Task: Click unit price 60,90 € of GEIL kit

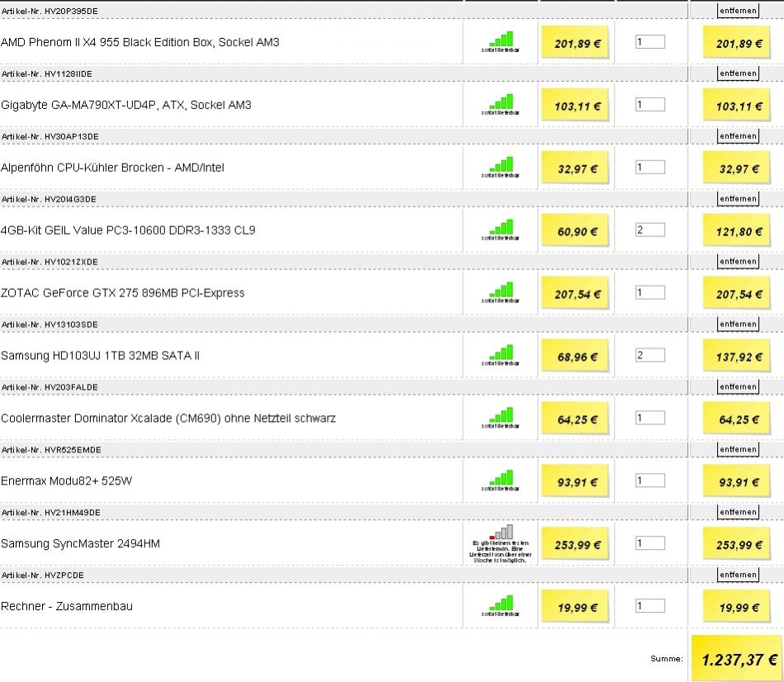Action: pyautogui.click(x=575, y=230)
